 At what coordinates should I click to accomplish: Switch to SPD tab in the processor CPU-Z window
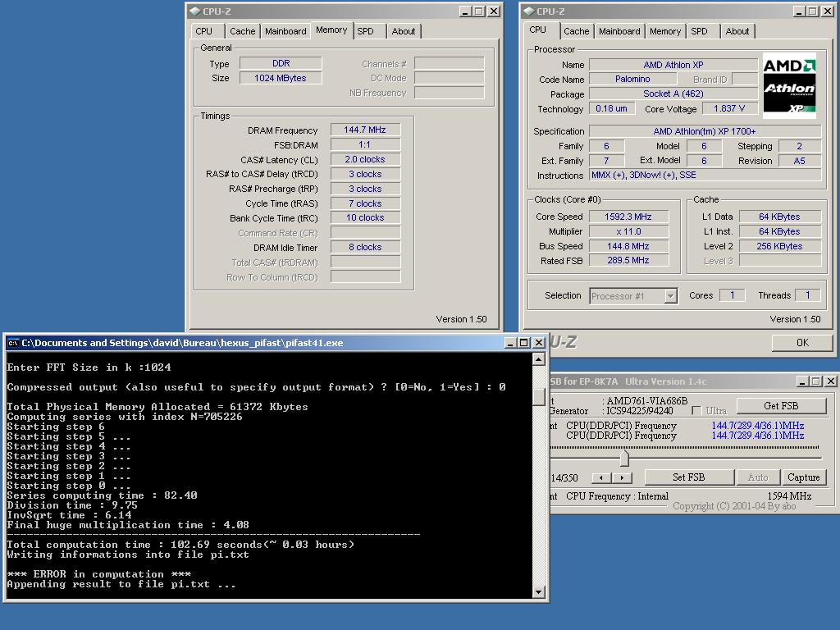(699, 31)
